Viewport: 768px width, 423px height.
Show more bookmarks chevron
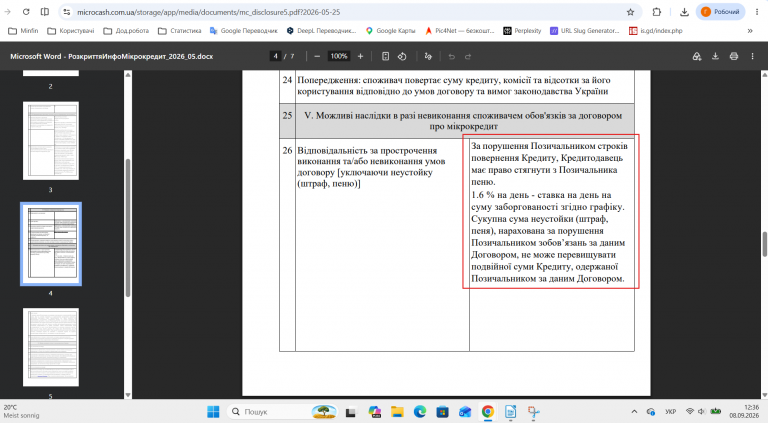coord(750,30)
